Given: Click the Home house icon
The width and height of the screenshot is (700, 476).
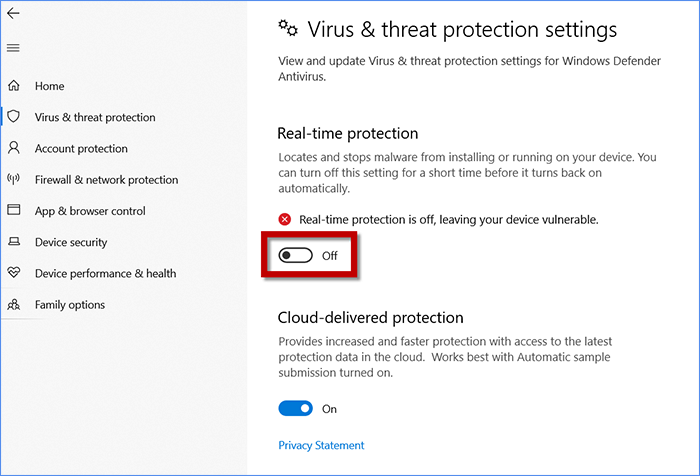Looking at the screenshot, I should click(14, 86).
